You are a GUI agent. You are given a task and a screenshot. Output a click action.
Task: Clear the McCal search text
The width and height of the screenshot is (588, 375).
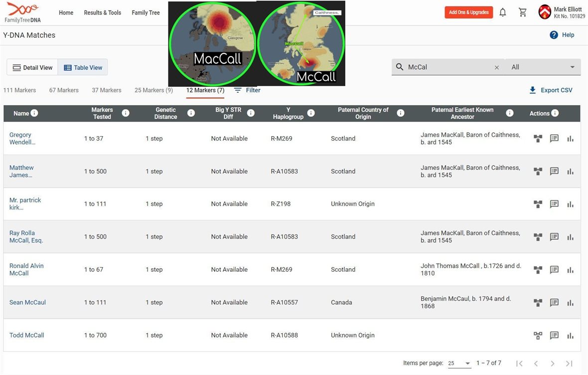coord(496,67)
